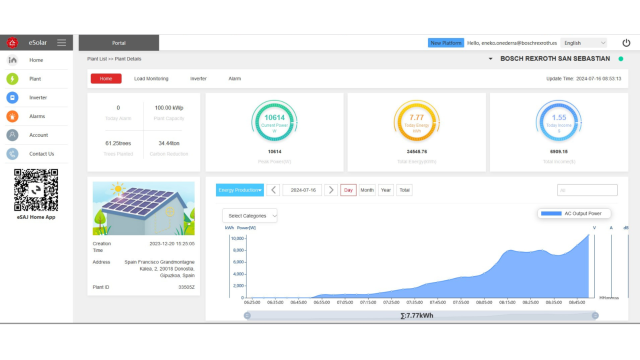
Task: Open the blue Inverter sidebar icon
Action: 12,98
